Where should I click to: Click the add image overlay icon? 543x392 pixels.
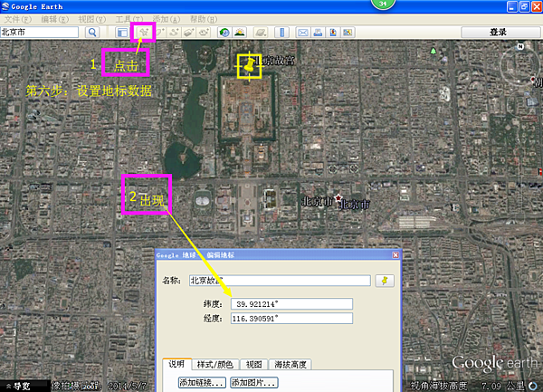tap(189, 33)
